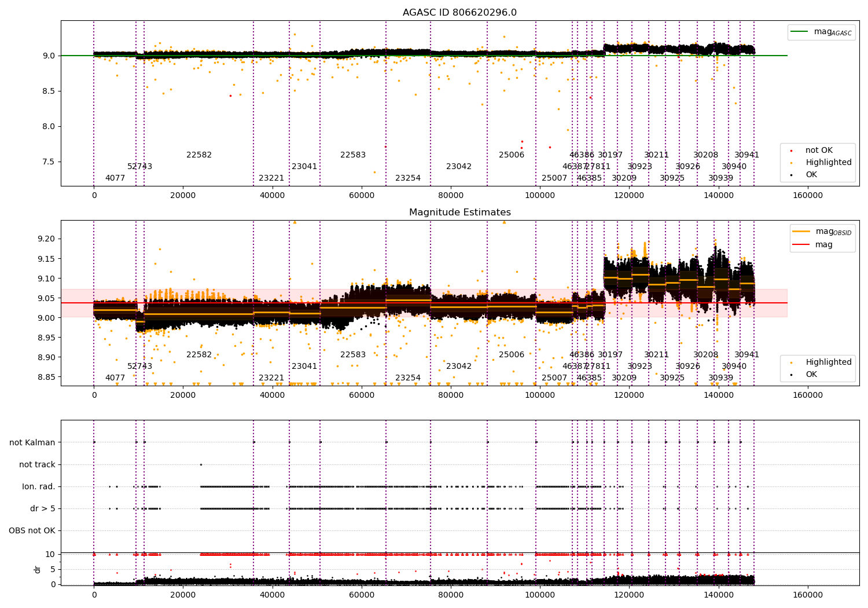Click the 'Ion. rad.' y-axis label
Screen dimensions: 868x608
click(39, 487)
